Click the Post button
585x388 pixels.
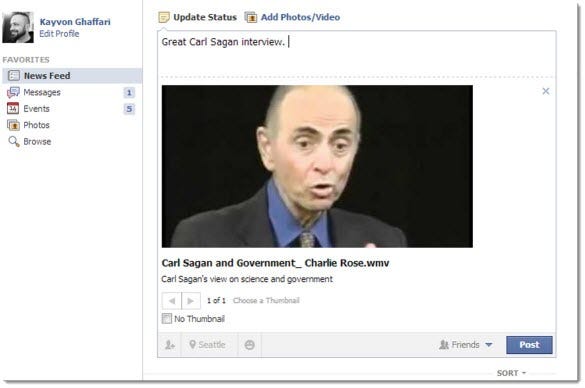coord(529,345)
